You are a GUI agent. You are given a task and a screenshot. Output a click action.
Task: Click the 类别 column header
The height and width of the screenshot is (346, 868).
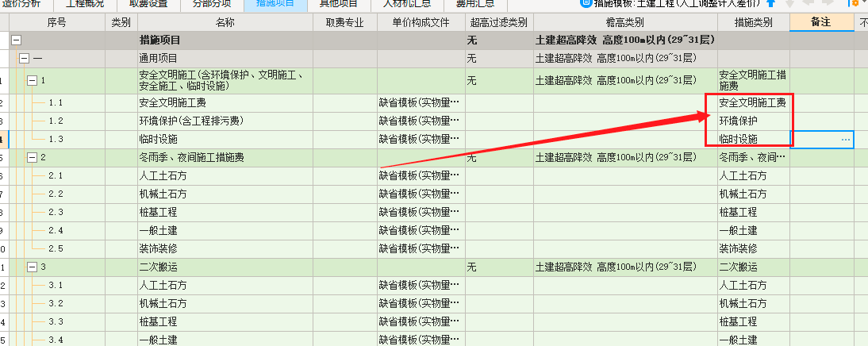pos(121,23)
